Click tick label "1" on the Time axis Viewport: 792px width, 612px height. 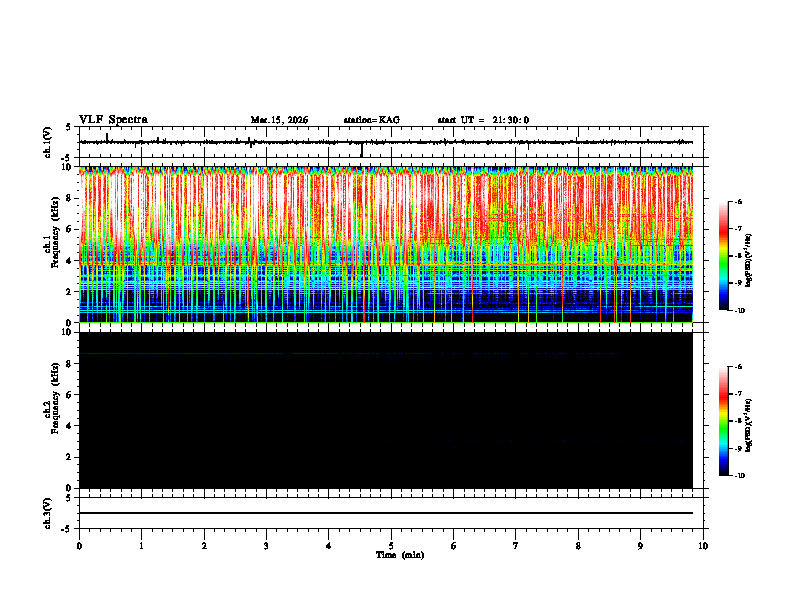click(x=141, y=546)
